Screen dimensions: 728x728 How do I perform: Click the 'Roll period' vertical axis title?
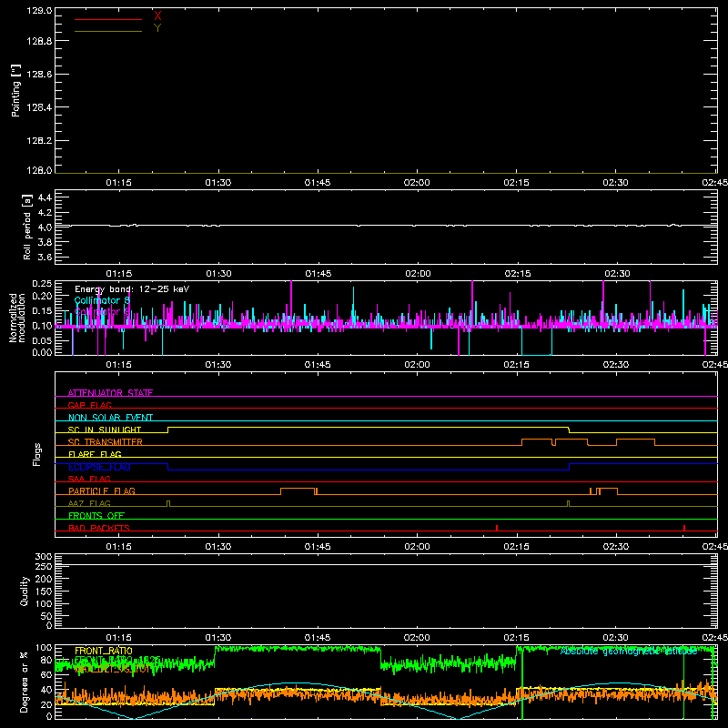point(27,227)
